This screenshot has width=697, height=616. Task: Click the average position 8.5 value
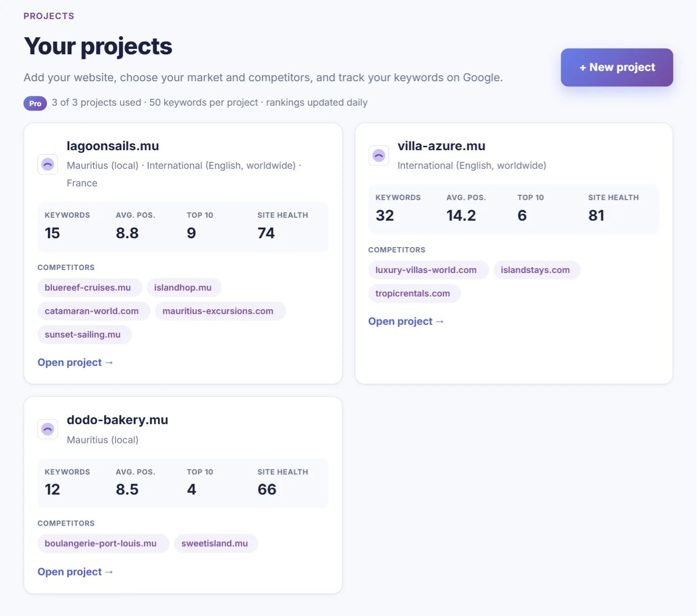pyautogui.click(x=127, y=489)
